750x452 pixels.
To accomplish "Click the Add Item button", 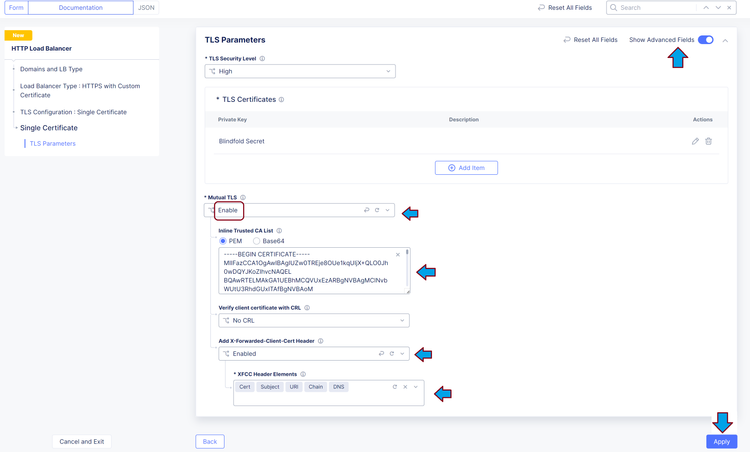I will (x=466, y=168).
